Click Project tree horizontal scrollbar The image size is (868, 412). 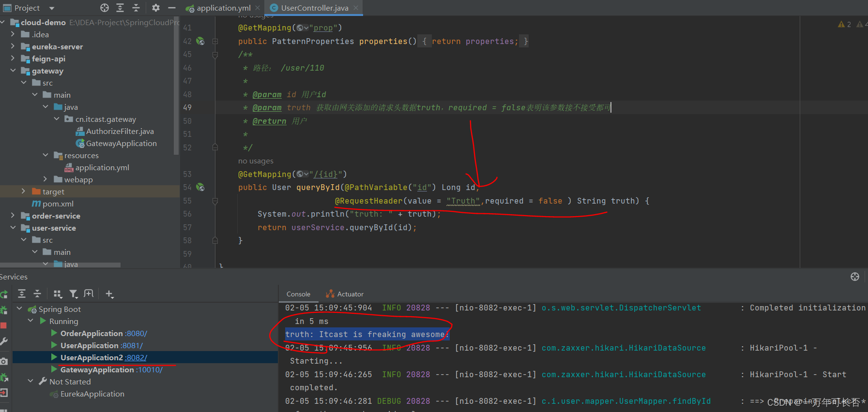60,265
